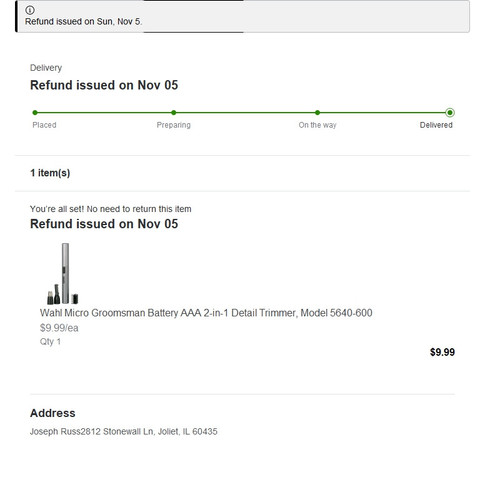This screenshot has height=479, width=500.
Task: Select the On the way status label
Action: [317, 125]
